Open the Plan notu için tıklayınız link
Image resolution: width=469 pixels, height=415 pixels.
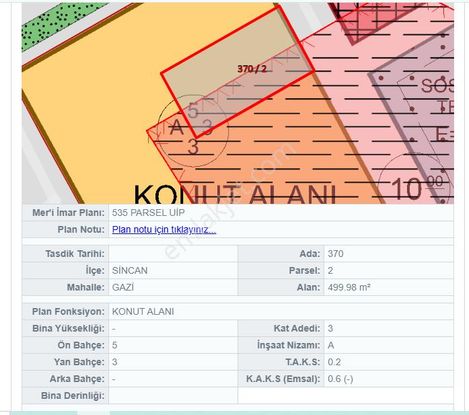(164, 230)
